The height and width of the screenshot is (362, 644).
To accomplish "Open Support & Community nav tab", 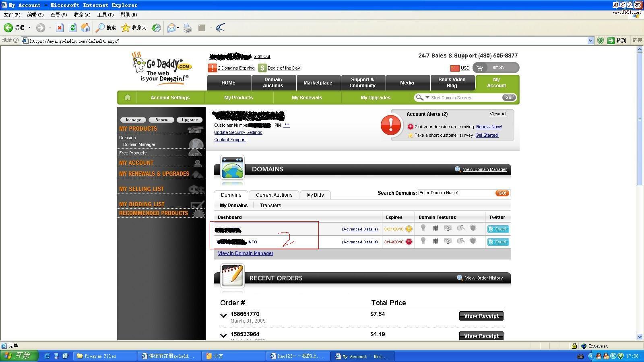I will pyautogui.click(x=363, y=82).
